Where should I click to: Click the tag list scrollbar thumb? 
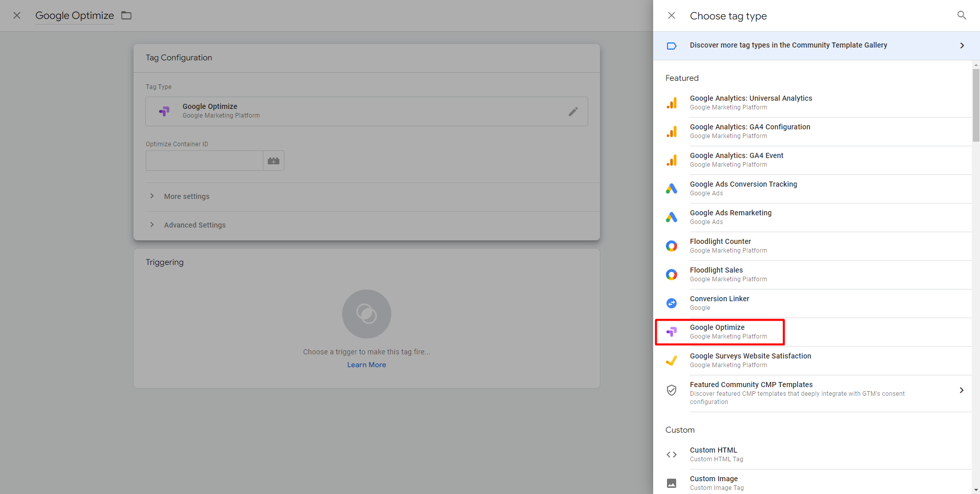(x=976, y=105)
